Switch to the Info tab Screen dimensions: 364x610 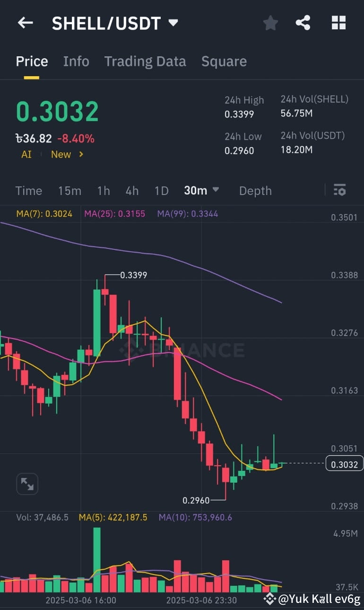click(x=76, y=61)
